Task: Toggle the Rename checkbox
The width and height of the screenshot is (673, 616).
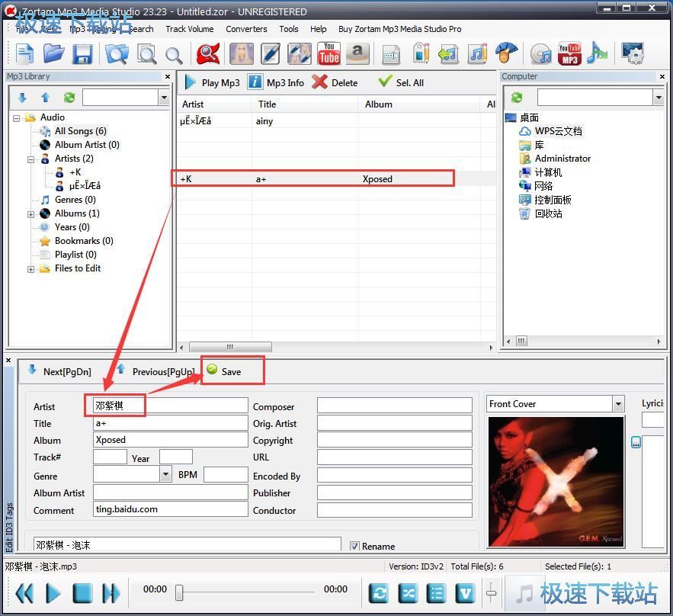Action: (354, 546)
